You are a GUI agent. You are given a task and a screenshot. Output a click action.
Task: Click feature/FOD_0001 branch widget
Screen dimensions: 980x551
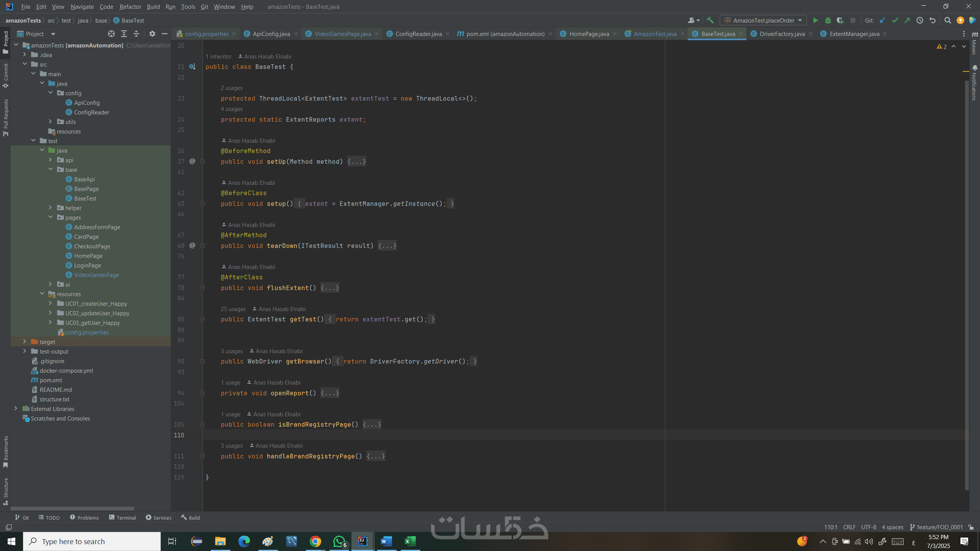(x=936, y=527)
